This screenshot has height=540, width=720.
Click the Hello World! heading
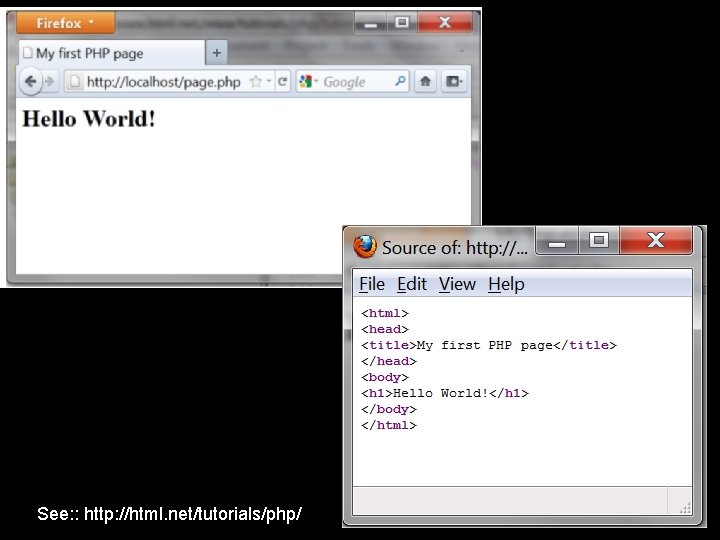coord(89,118)
